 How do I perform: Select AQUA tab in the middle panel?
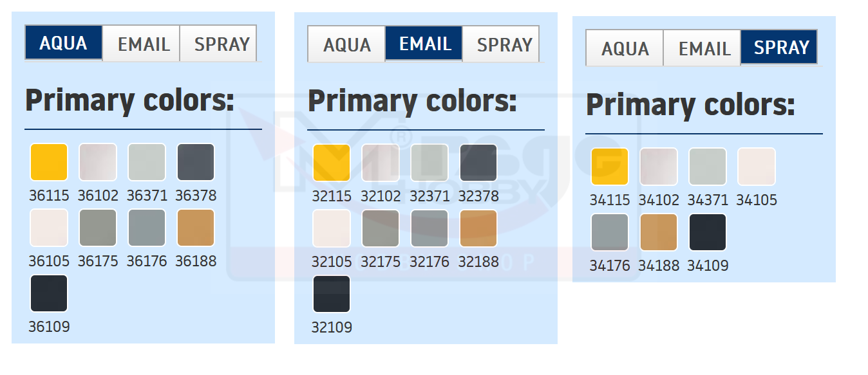(346, 44)
